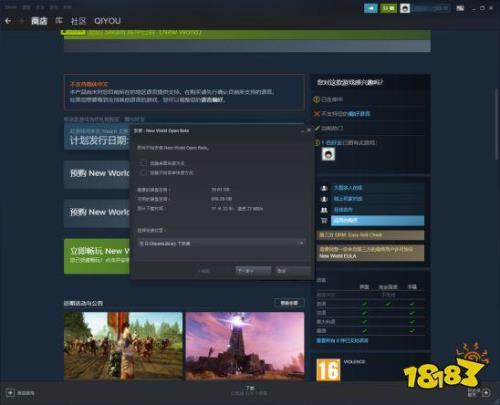The image size is (500, 405).
Task: Open the 添加游戏 add game label
Action: [x=26, y=393]
